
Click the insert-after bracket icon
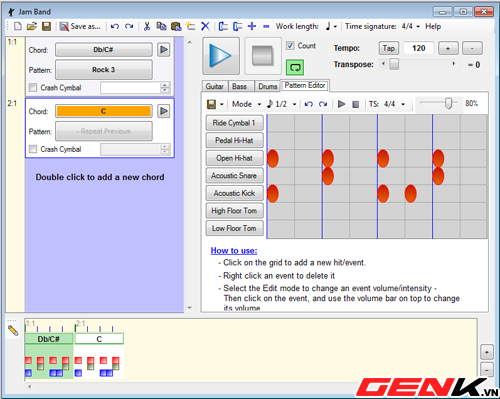(237, 26)
